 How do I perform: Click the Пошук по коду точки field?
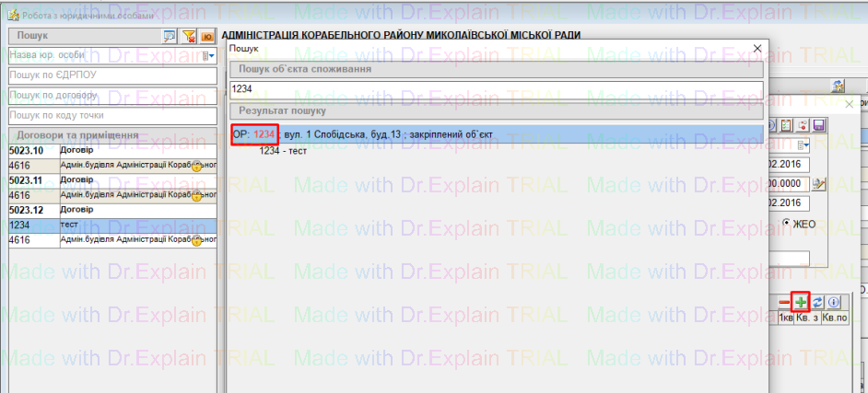point(111,115)
